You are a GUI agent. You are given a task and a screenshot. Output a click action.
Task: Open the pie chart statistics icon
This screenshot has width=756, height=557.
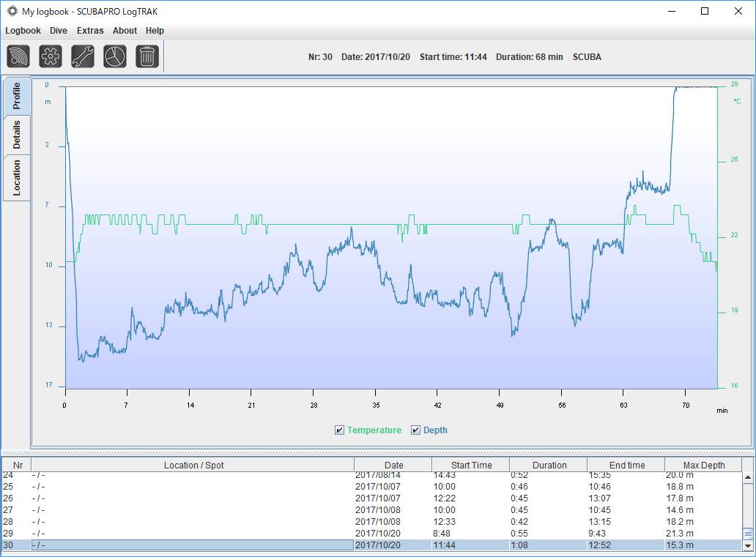[115, 56]
